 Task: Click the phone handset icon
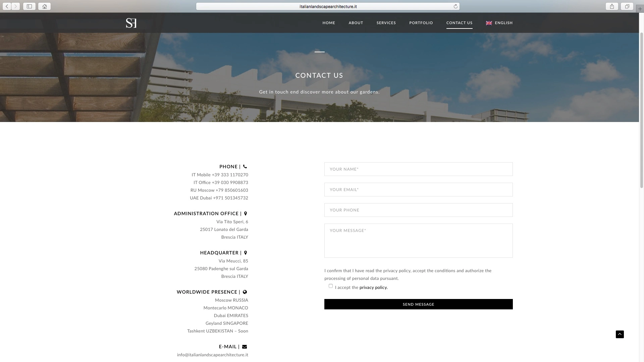(x=245, y=167)
